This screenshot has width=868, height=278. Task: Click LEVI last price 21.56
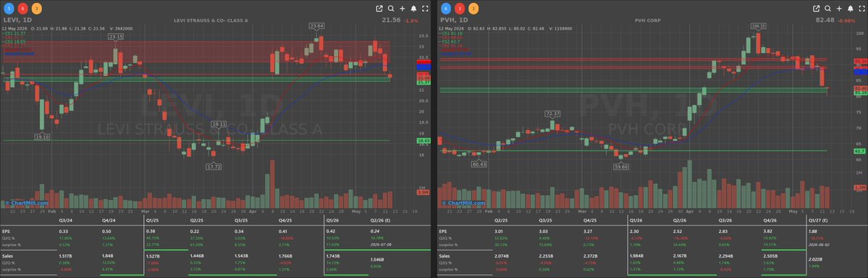(392, 20)
